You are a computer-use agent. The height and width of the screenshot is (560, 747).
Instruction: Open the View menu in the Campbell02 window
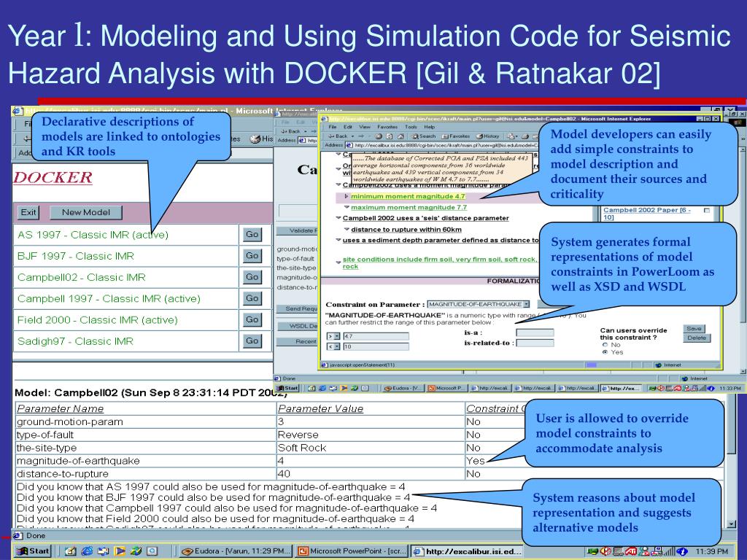pos(365,127)
